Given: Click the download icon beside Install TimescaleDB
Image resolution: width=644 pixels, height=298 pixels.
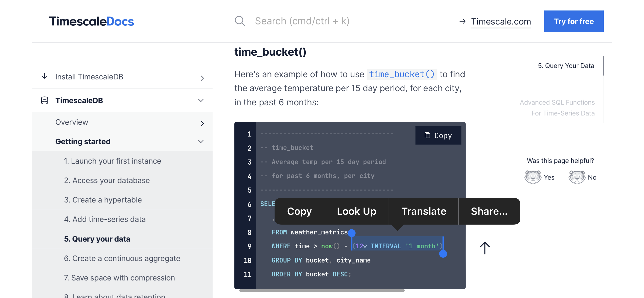Looking at the screenshot, I should 45,77.
